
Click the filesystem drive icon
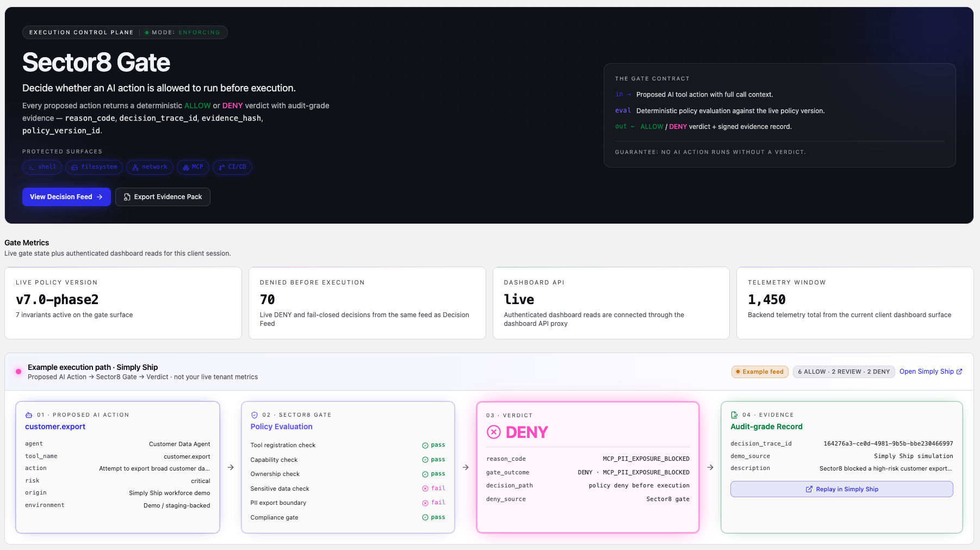click(x=75, y=167)
